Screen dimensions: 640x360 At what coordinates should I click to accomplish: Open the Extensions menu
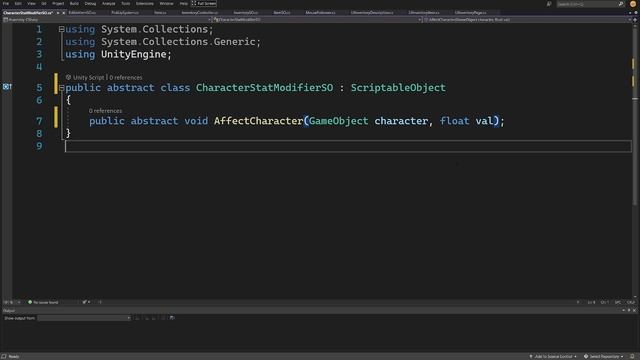pyautogui.click(x=144, y=3)
